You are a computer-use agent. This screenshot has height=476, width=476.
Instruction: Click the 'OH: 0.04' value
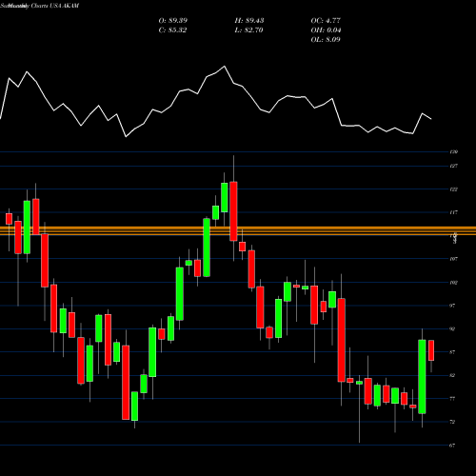[x=326, y=30]
